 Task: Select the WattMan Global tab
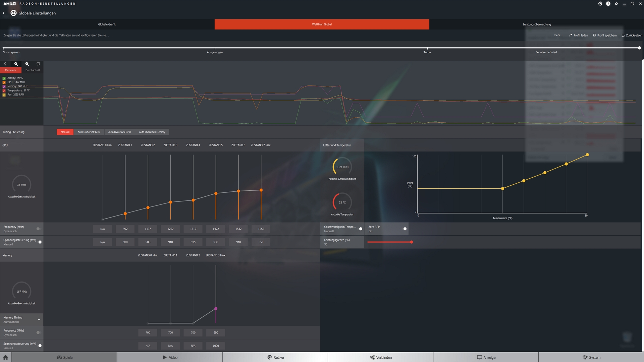click(322, 24)
